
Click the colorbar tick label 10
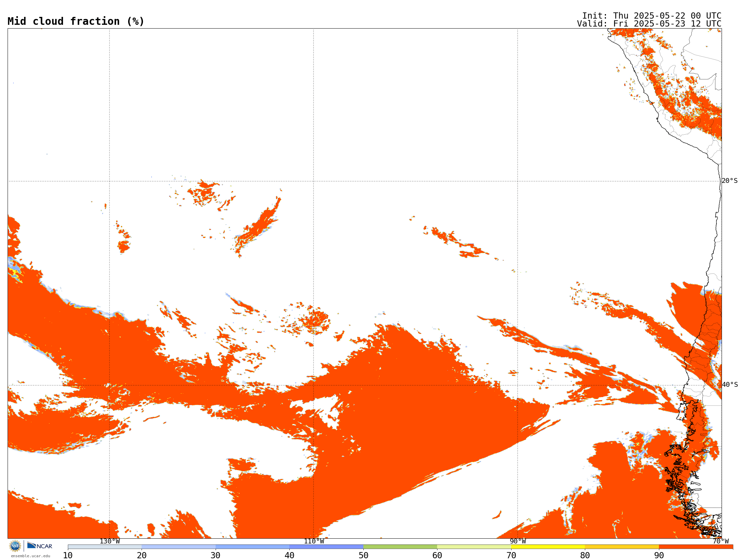pos(68,556)
